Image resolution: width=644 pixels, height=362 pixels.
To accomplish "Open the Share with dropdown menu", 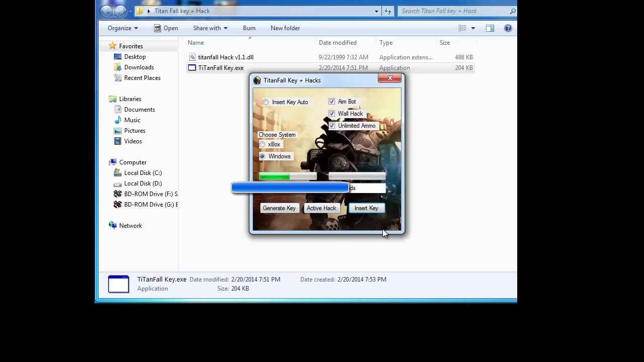I will click(x=210, y=28).
